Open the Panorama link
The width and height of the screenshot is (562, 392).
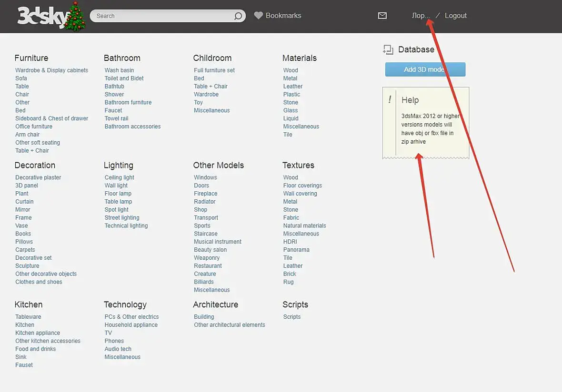(x=296, y=250)
